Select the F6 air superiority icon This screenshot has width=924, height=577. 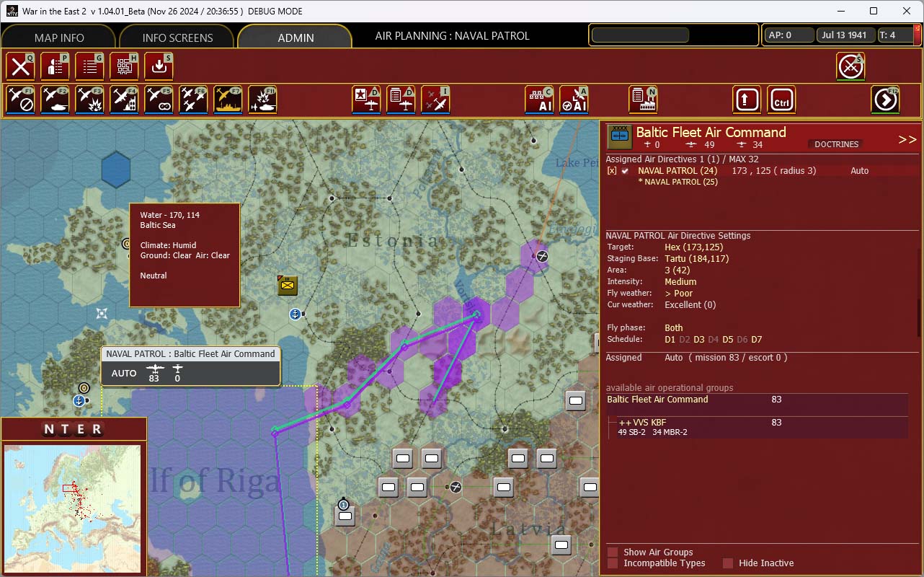coord(193,100)
